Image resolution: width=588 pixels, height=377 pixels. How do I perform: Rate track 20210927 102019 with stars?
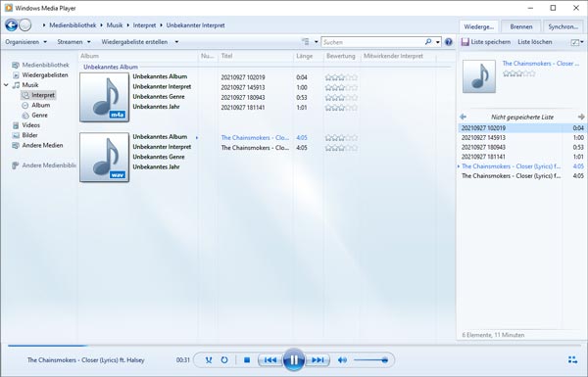pos(341,77)
